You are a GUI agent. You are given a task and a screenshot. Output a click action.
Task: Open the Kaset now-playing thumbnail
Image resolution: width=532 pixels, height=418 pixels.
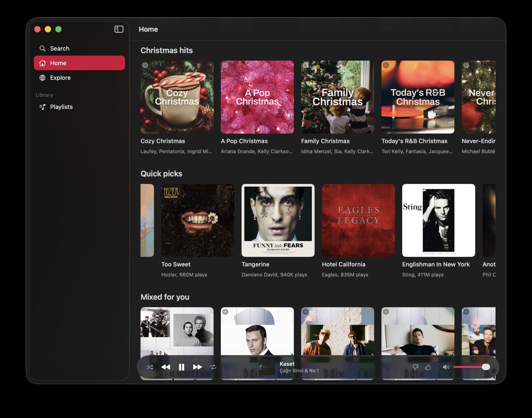[x=267, y=367]
